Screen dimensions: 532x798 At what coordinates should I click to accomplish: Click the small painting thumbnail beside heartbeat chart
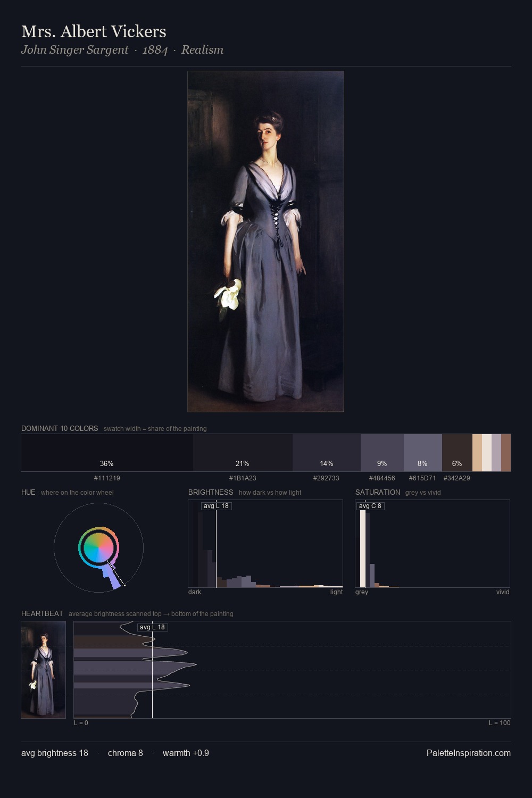coord(44,670)
